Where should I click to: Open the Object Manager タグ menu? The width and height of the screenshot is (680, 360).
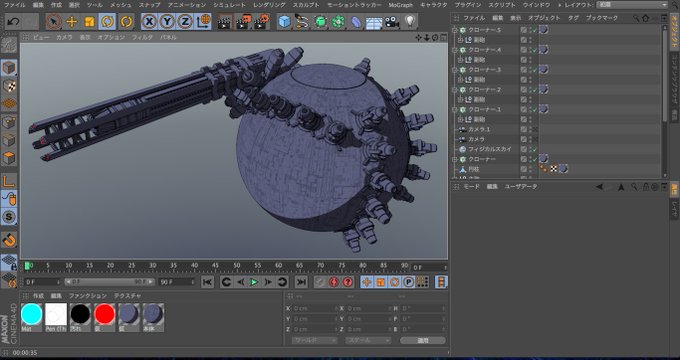point(573,18)
